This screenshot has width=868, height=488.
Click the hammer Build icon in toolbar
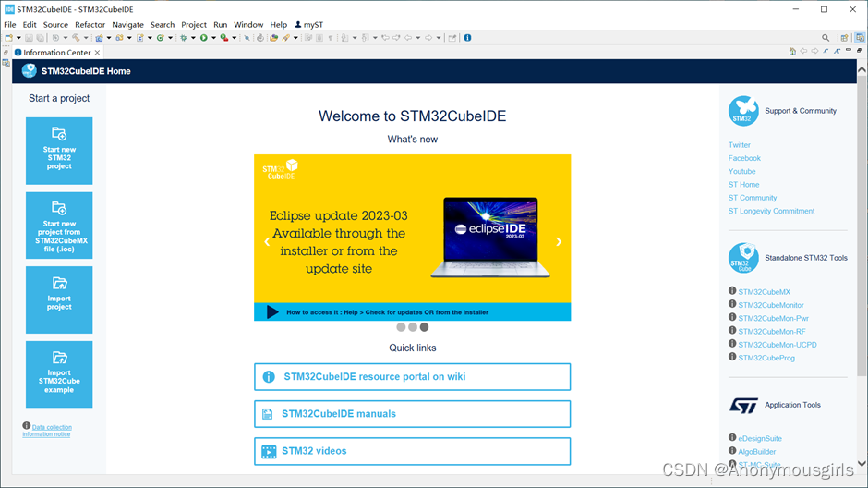pos(76,38)
